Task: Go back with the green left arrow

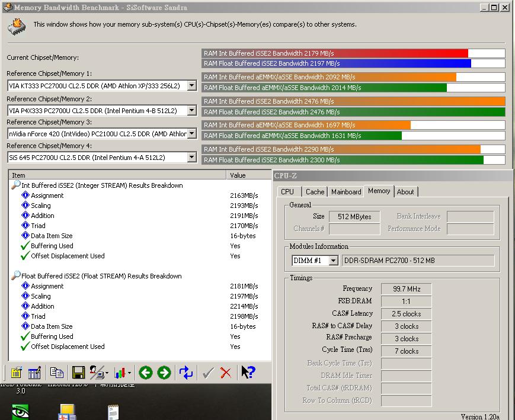Action: click(146, 373)
